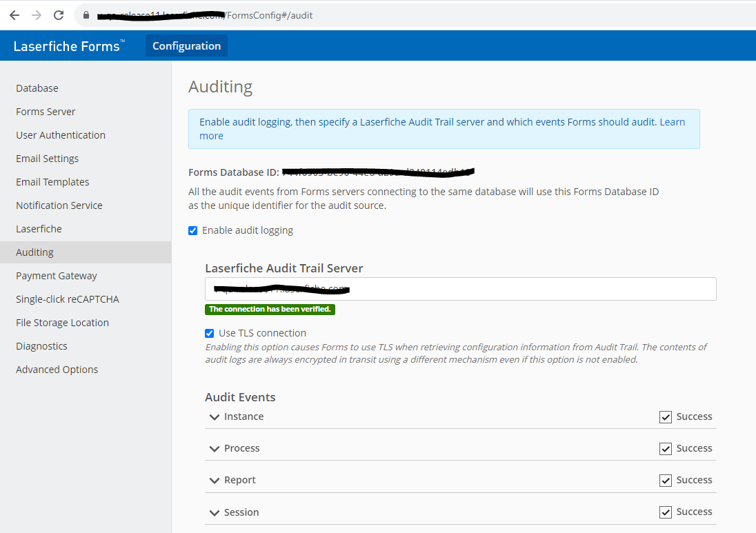This screenshot has height=533, width=756.
Task: Select Laserfiche in the sidebar
Action: [39, 229]
